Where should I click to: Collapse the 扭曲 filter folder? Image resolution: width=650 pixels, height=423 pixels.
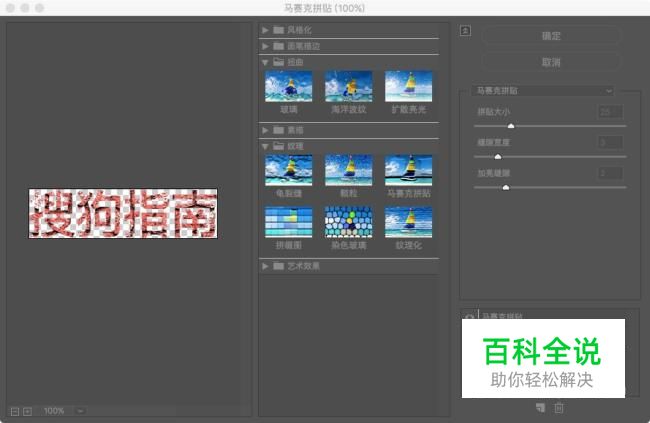point(265,63)
